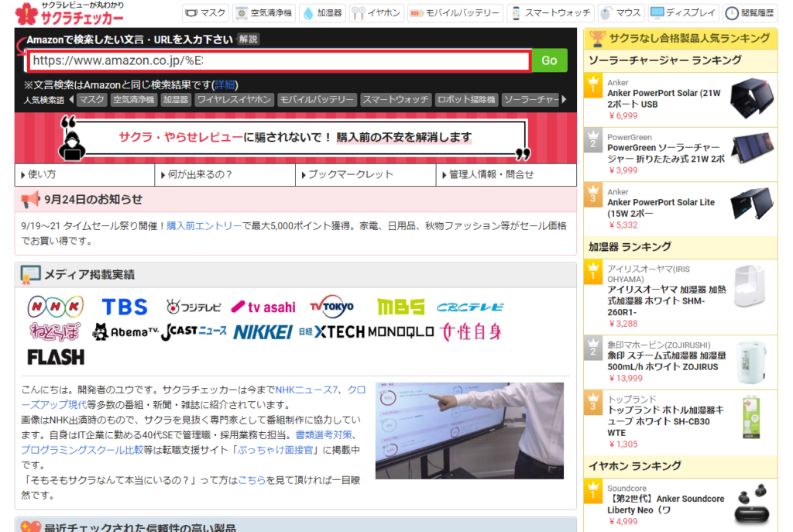This screenshot has width=793, height=532.
Task: Click the water drop humidifier icon
Action: tap(308, 13)
